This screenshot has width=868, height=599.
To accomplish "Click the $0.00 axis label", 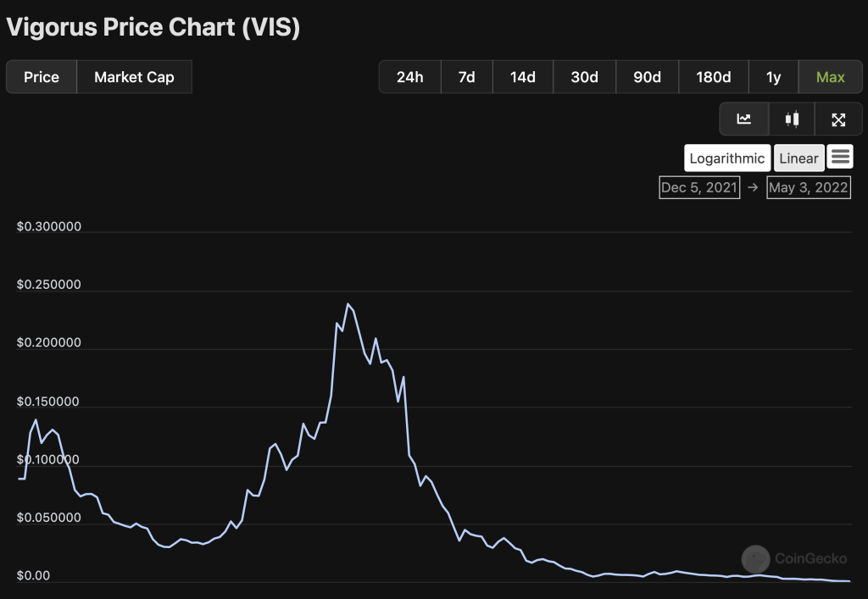I will tap(33, 576).
